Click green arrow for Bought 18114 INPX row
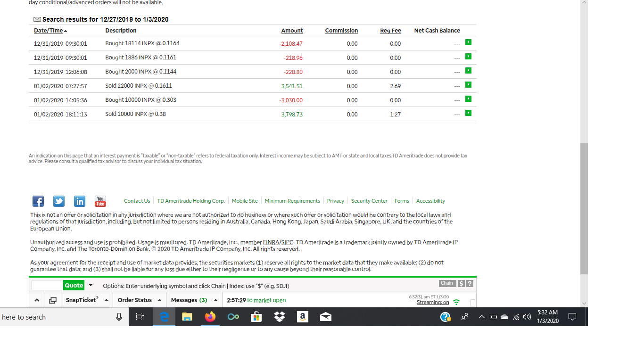The width and height of the screenshot is (644, 362). click(x=468, y=42)
